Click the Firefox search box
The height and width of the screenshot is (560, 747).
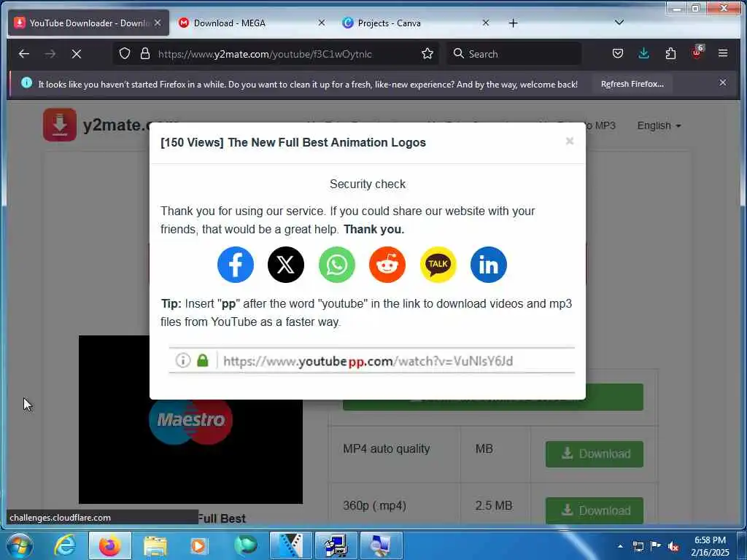tap(514, 54)
